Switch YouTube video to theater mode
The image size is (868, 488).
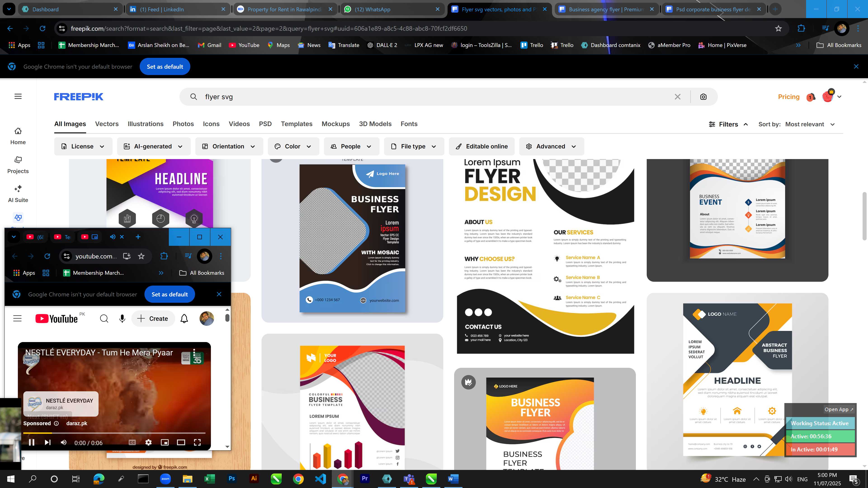tap(181, 443)
